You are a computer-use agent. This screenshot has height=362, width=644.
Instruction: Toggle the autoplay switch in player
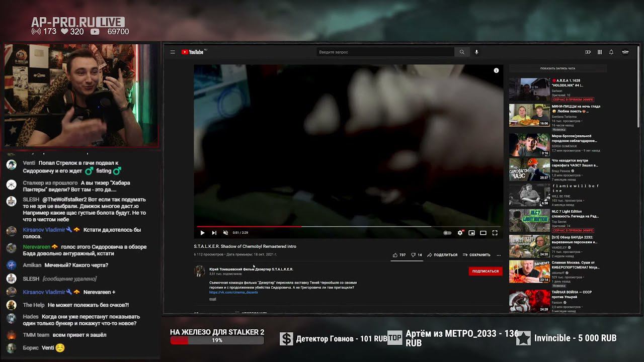pos(447,233)
